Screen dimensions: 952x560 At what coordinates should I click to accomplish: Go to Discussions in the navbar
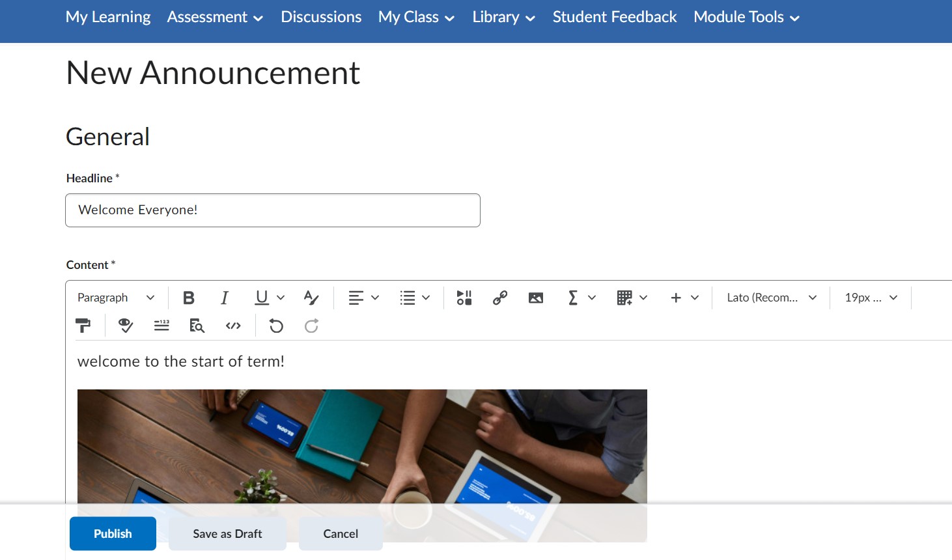[321, 17]
